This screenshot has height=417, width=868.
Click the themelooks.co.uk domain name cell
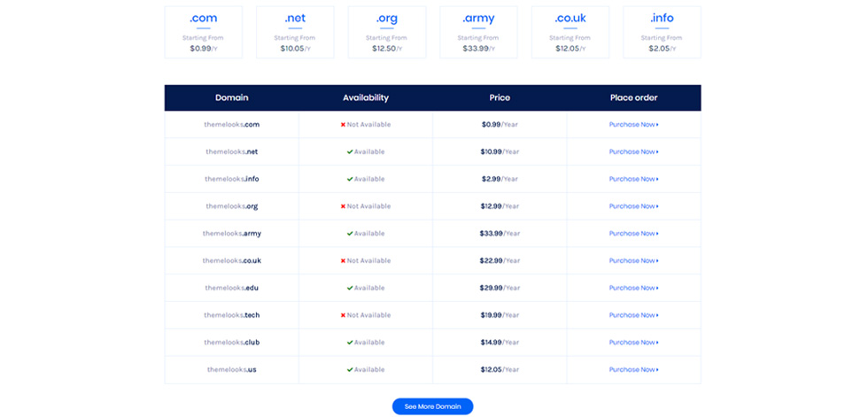(231, 260)
